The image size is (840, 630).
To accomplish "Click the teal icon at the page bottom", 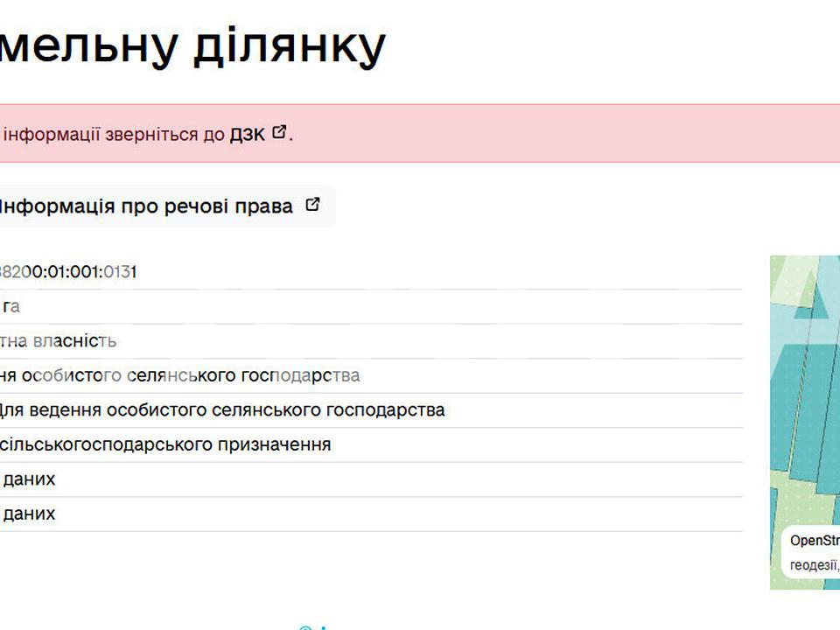I will tap(305, 626).
